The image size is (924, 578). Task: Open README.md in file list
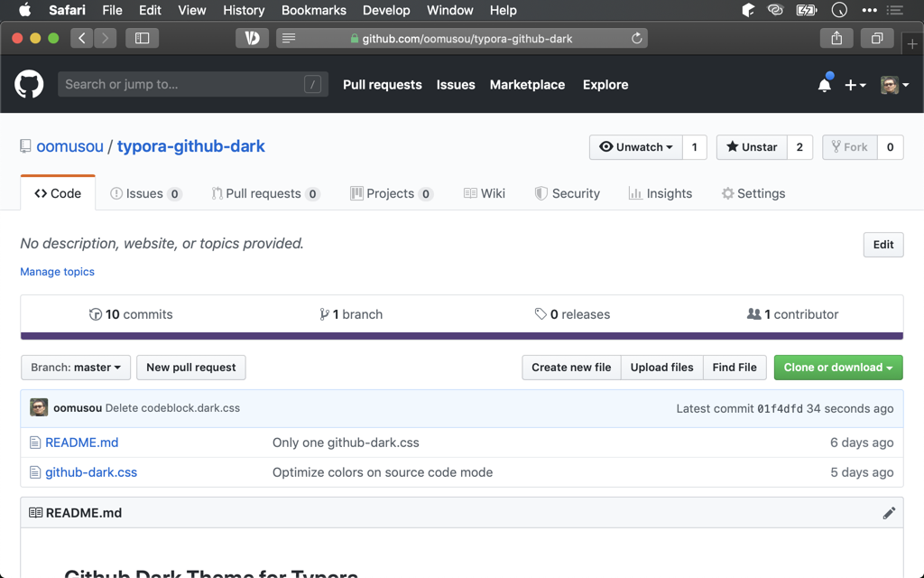coord(82,443)
